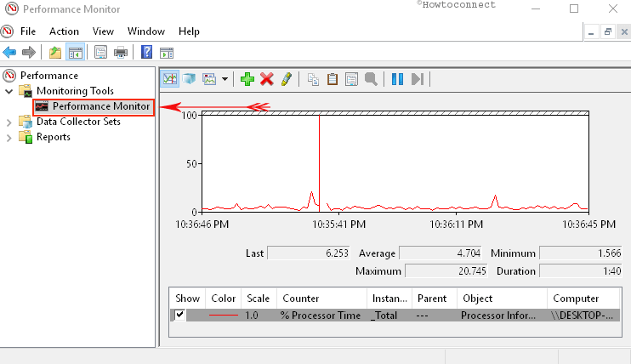
Task: Select Monitoring Tools tree item
Action: (75, 91)
